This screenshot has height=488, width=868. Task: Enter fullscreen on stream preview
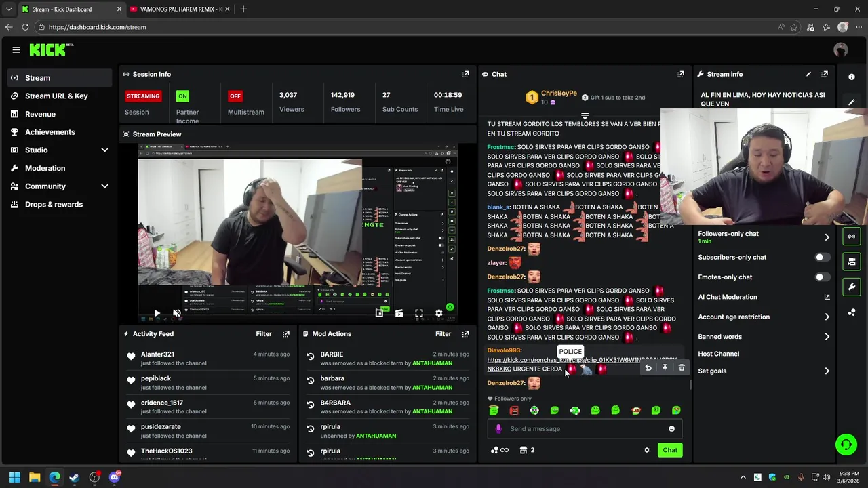point(419,313)
